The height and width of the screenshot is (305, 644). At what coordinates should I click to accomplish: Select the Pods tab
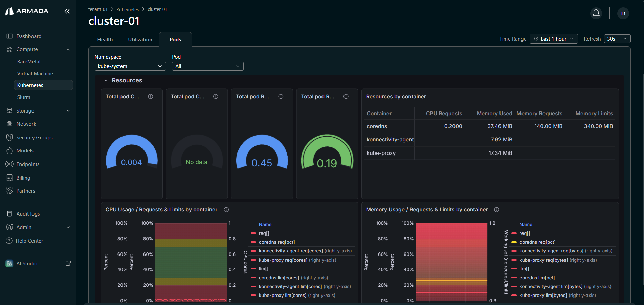pyautogui.click(x=175, y=40)
